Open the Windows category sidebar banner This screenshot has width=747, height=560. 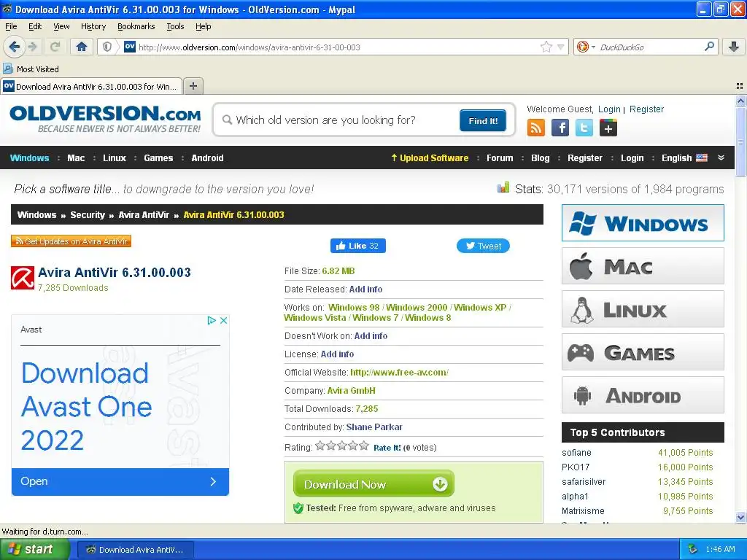pos(643,223)
